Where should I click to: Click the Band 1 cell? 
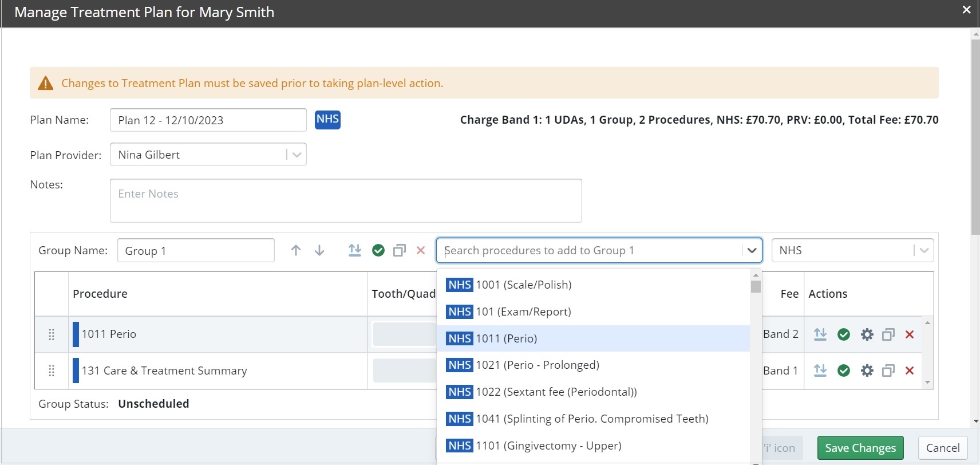tap(781, 371)
